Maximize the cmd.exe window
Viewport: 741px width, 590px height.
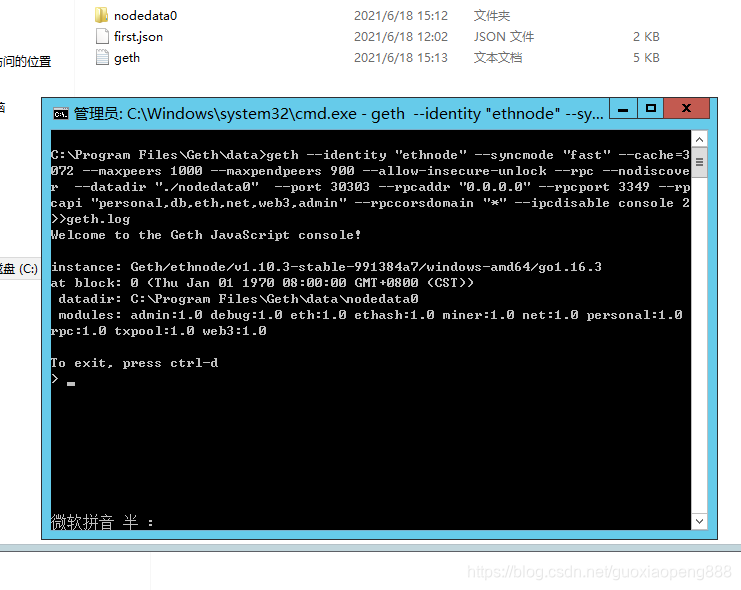(651, 109)
